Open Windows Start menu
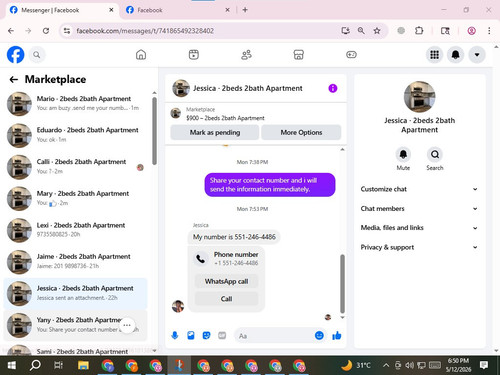Image resolution: width=500 pixels, height=375 pixels. click(12, 365)
